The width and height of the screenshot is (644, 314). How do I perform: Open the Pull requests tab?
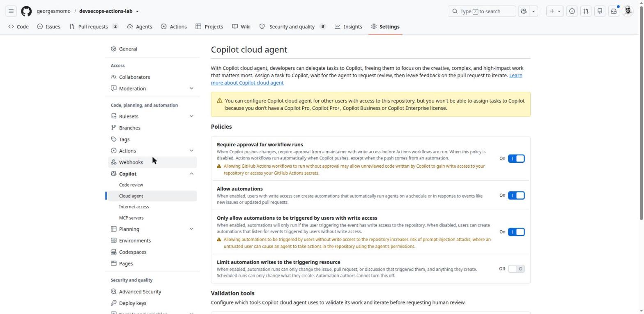point(94,27)
